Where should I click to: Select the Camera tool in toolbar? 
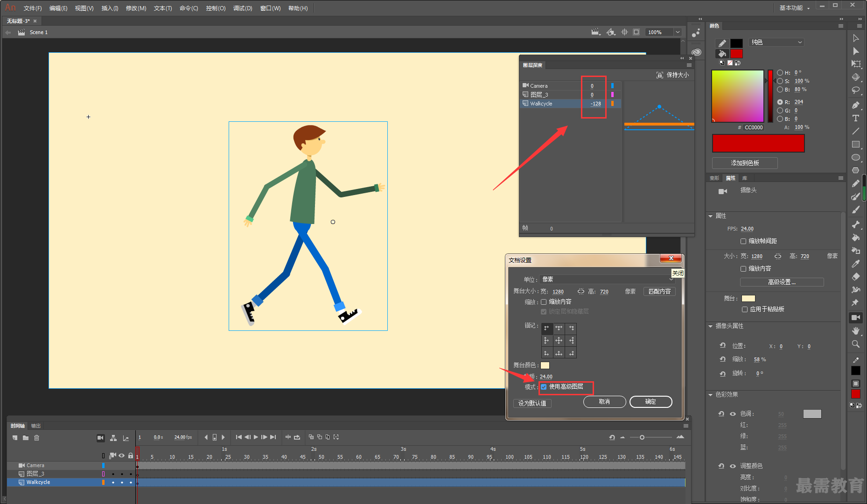pos(856,317)
